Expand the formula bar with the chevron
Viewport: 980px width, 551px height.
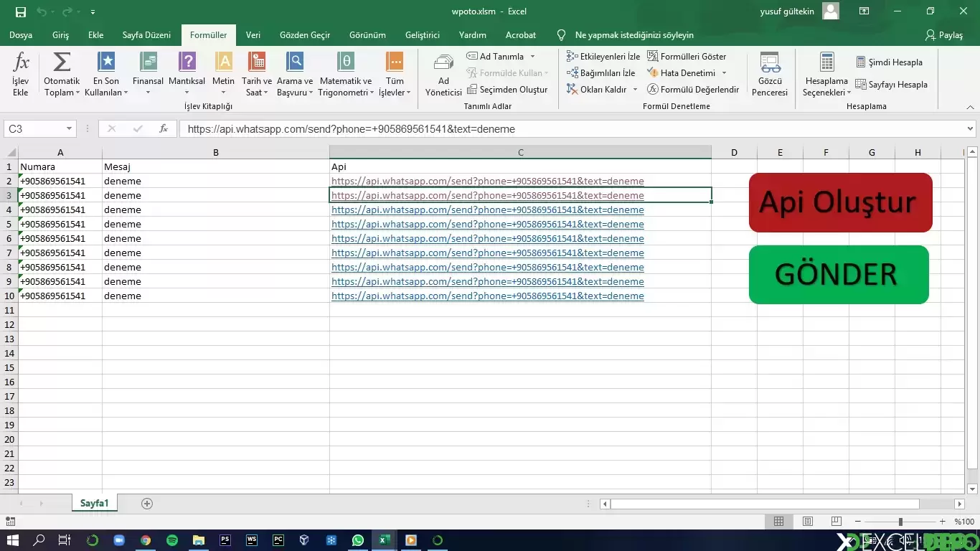coord(970,129)
